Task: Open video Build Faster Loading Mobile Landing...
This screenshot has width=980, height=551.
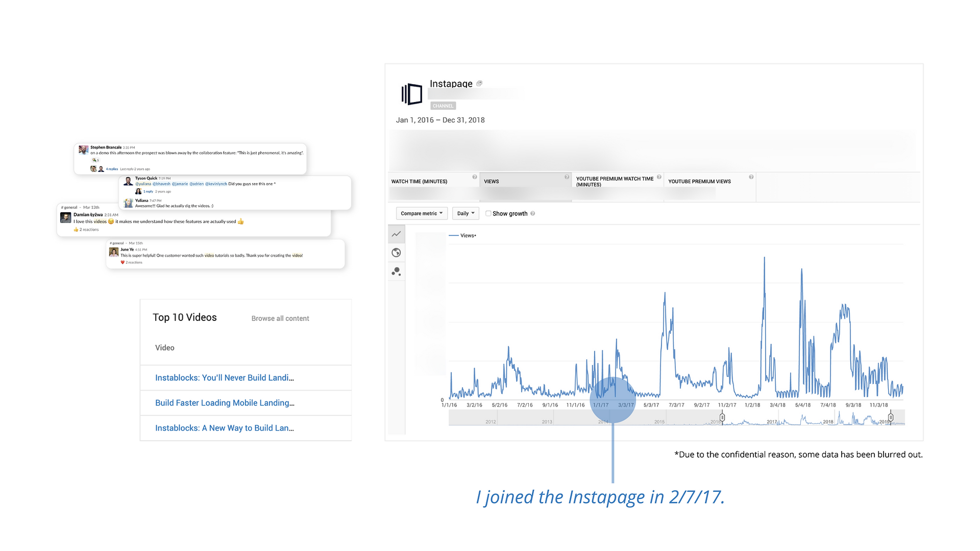Action: click(x=225, y=403)
